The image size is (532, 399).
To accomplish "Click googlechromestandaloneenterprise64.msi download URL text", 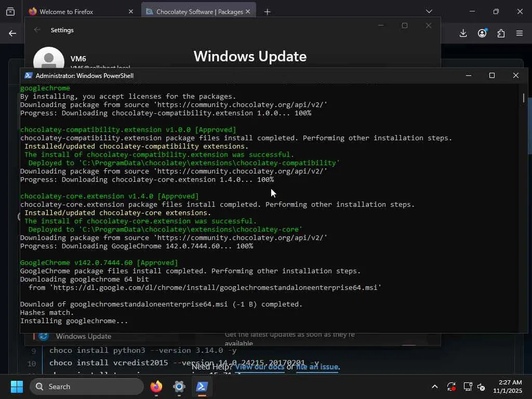I will [x=216, y=288].
